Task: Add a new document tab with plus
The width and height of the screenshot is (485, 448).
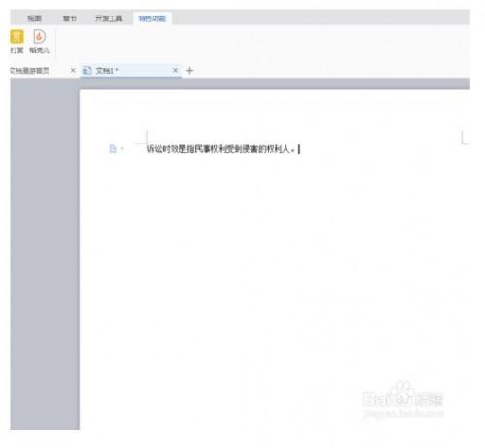Action: [190, 70]
